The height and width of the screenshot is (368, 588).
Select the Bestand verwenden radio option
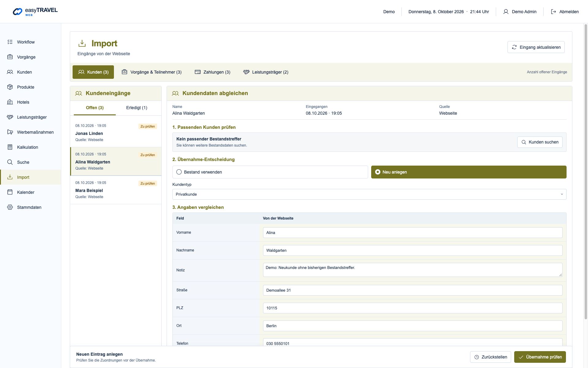pyautogui.click(x=270, y=172)
